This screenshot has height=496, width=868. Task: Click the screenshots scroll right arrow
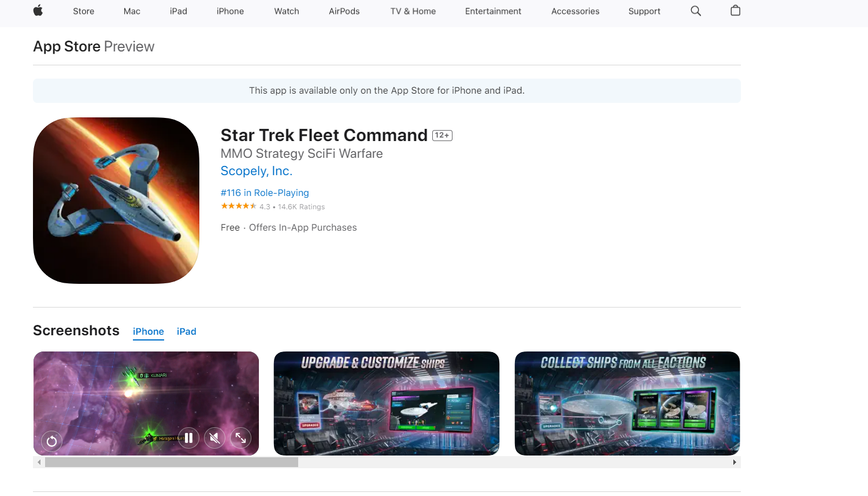coord(735,462)
